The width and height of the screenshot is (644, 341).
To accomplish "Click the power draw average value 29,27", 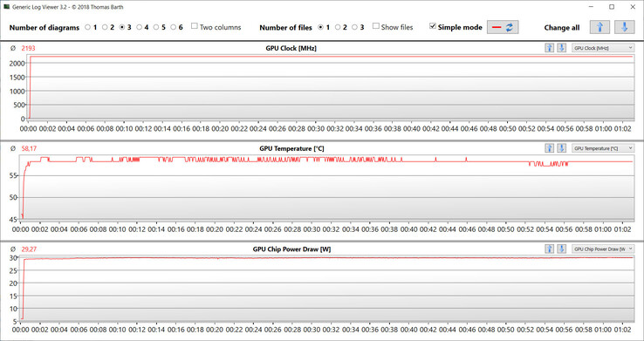I will click(x=29, y=249).
